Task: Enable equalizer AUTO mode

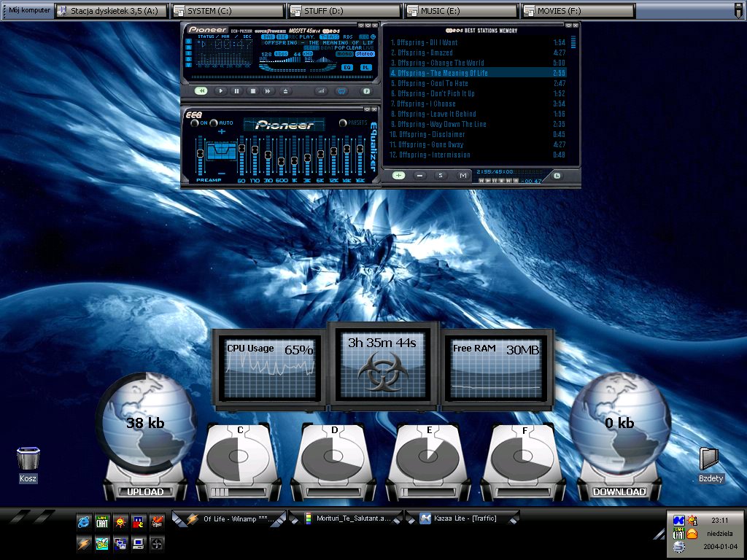Action: pos(214,123)
